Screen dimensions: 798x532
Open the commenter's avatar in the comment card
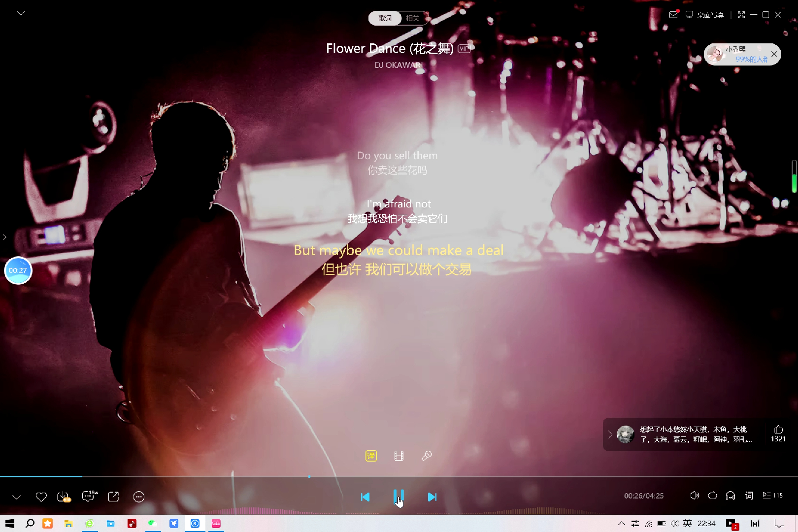tap(626, 434)
